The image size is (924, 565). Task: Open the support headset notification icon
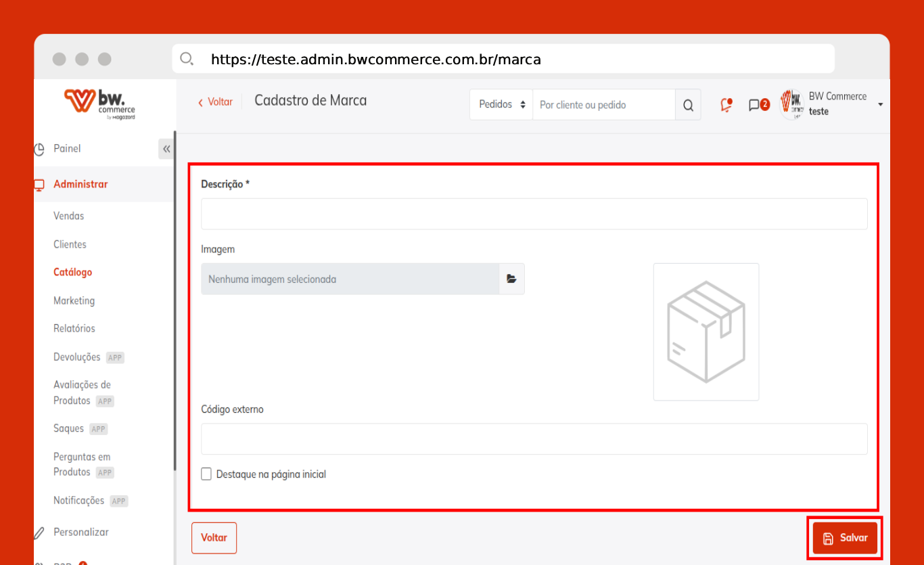(x=726, y=105)
